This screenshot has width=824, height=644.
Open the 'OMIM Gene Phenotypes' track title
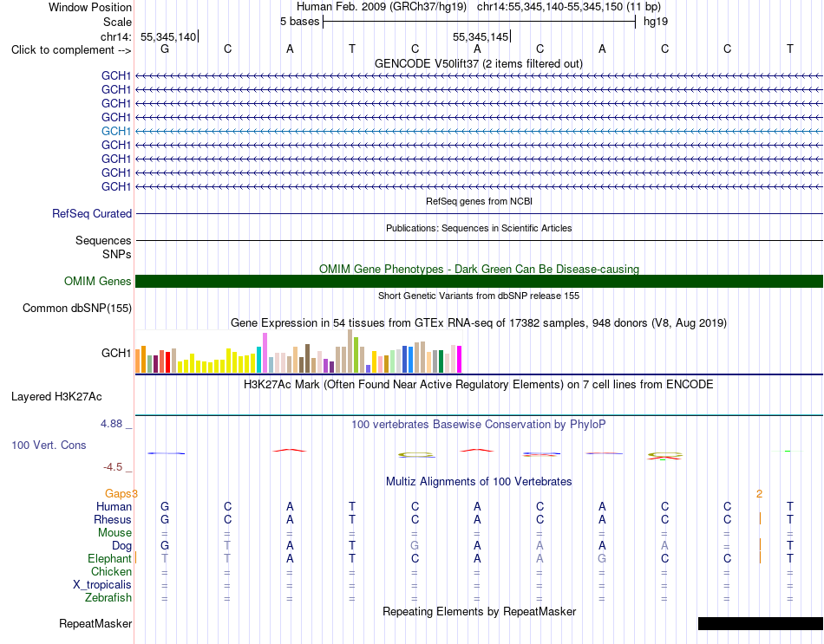point(479,269)
